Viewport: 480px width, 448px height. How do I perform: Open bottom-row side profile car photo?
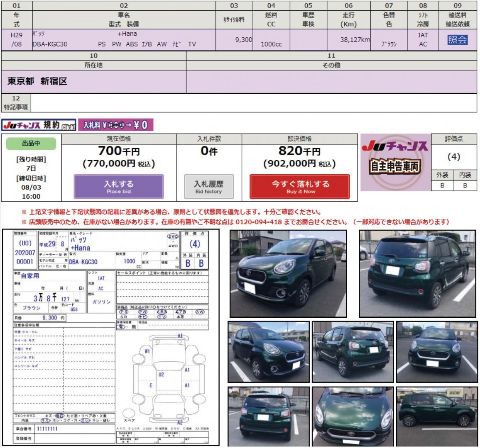[437, 417]
